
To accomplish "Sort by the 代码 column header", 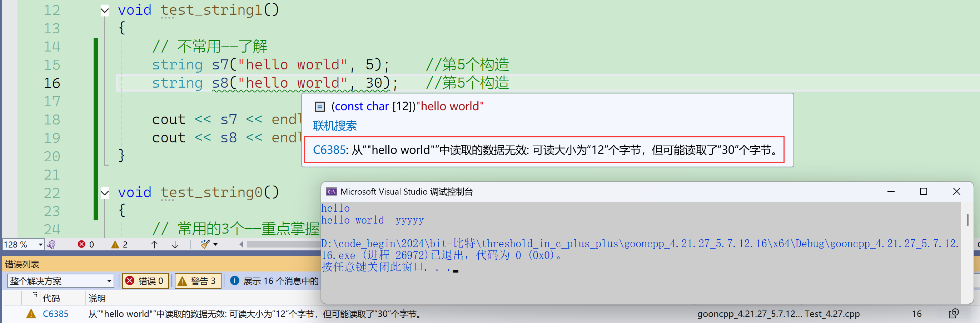I will click(51, 298).
